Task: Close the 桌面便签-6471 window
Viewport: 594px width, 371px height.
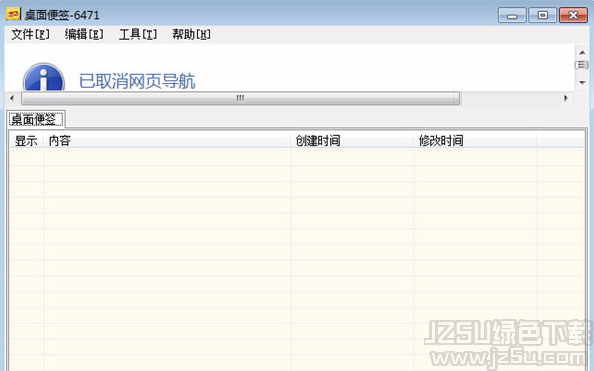Action: point(573,15)
